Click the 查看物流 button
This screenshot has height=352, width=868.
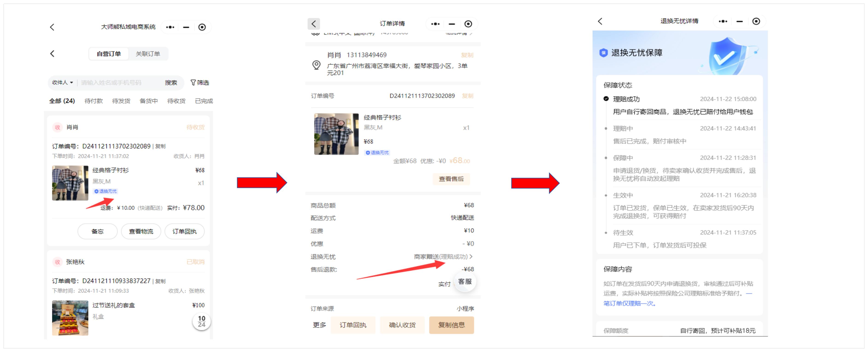coord(141,231)
